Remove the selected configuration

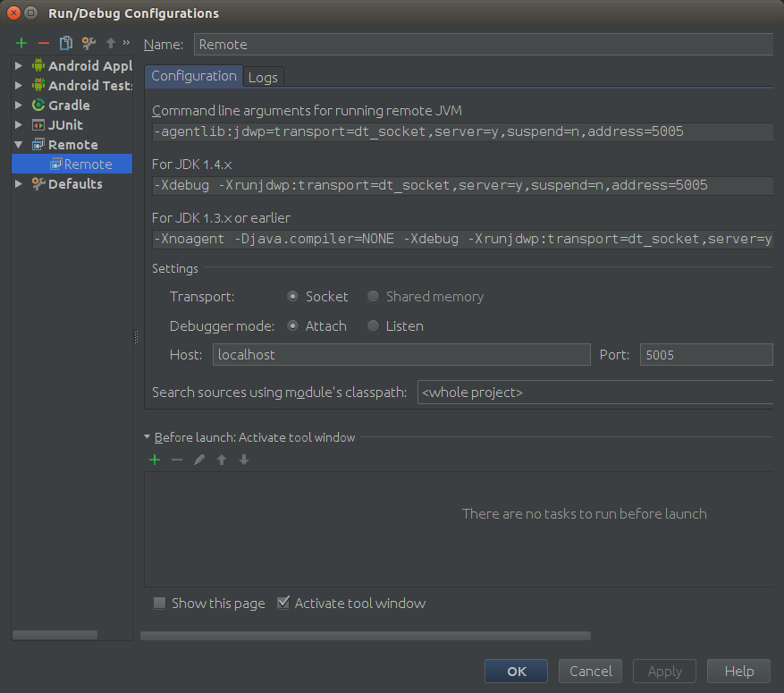[42, 42]
